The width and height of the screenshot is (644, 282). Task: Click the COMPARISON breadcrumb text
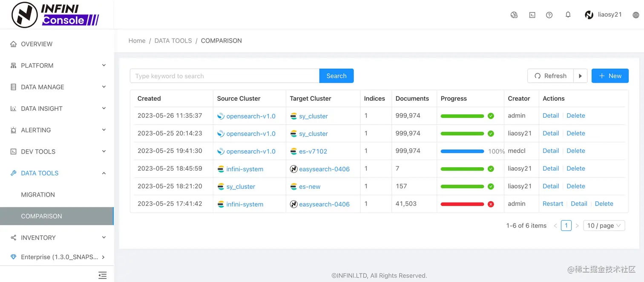point(221,41)
